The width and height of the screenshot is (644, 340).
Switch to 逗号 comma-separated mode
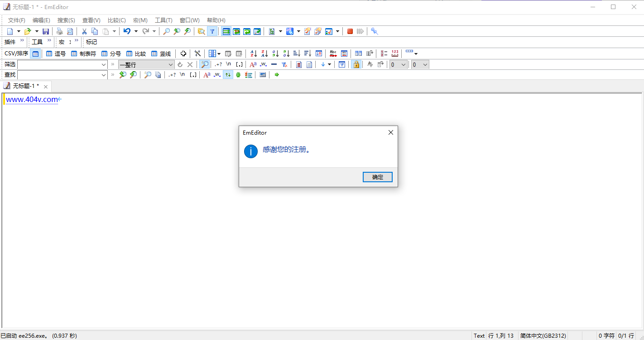(x=56, y=53)
